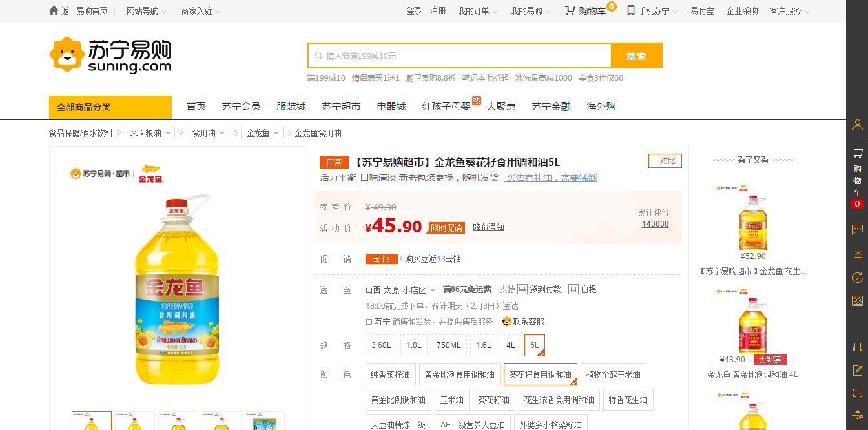Expand the 网站导航 dropdown
Image resolution: width=868 pixels, height=430 pixels.
click(147, 11)
